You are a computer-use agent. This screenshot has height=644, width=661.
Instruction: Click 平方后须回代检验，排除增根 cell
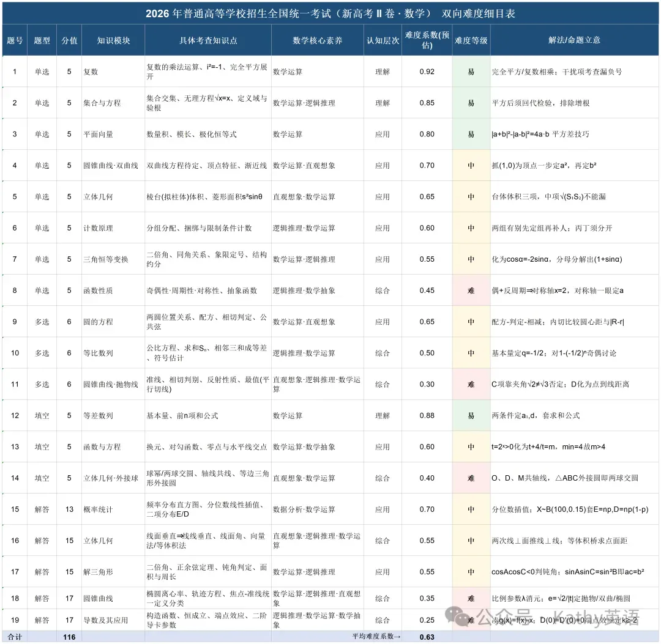coord(574,103)
